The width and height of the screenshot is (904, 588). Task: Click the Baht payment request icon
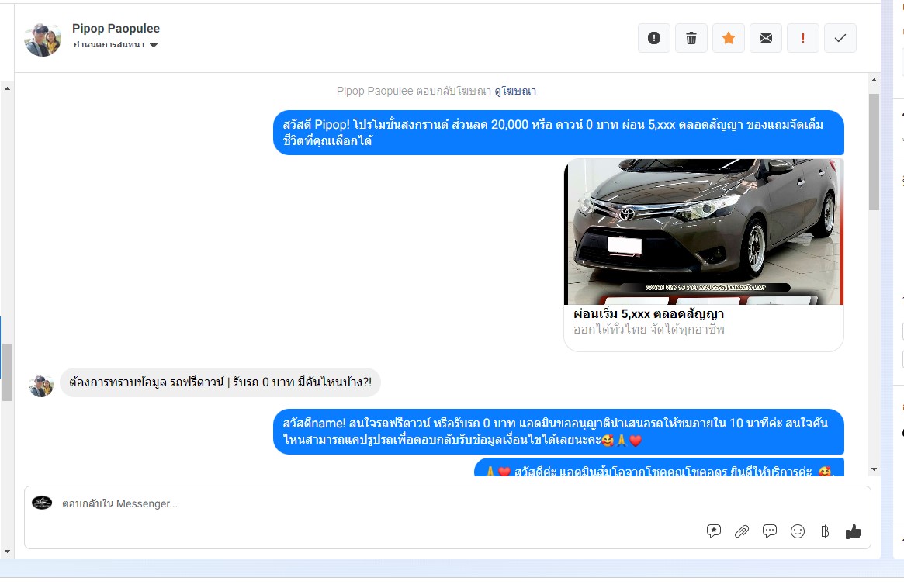click(825, 531)
